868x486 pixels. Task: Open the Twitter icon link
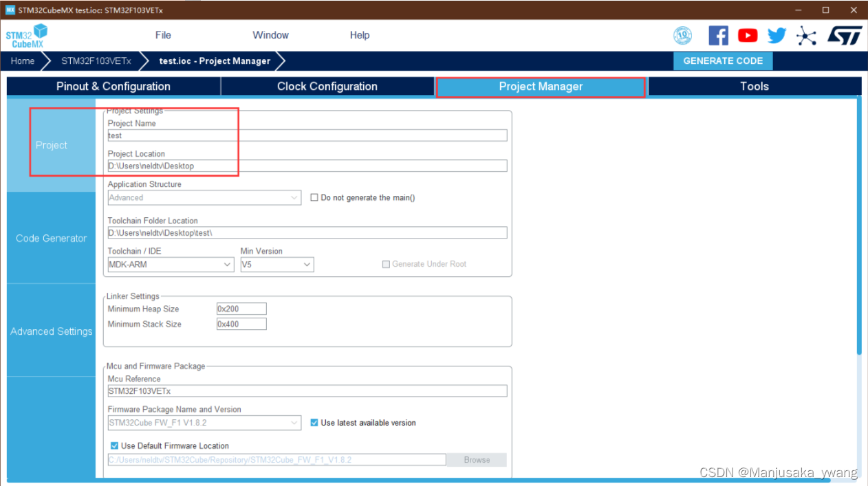tap(777, 35)
